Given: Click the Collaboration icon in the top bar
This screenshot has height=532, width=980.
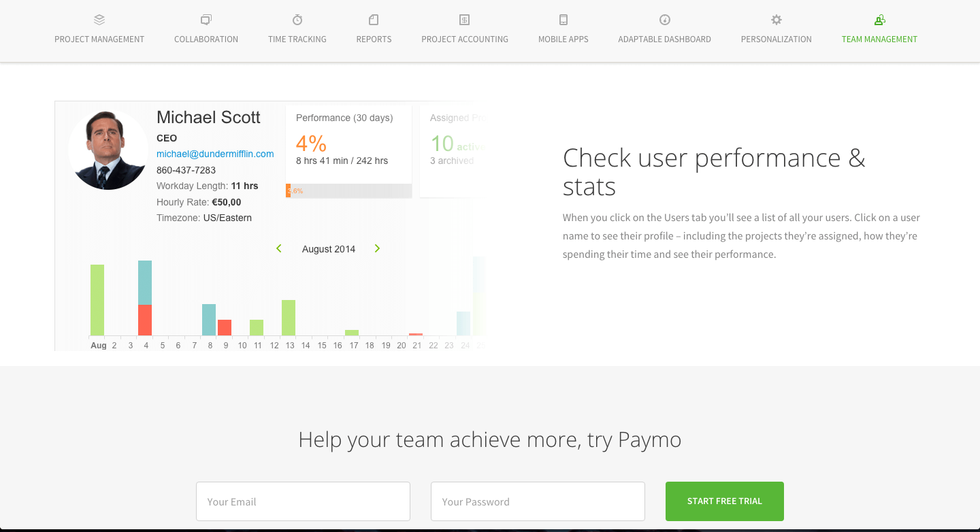Looking at the screenshot, I should [206, 20].
